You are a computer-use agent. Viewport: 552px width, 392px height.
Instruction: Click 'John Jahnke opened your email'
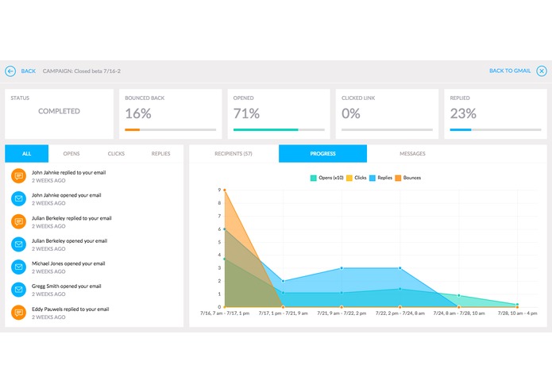[x=67, y=195]
